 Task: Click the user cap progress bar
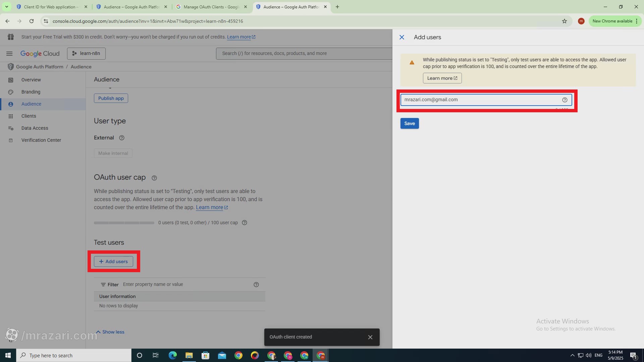(123, 223)
